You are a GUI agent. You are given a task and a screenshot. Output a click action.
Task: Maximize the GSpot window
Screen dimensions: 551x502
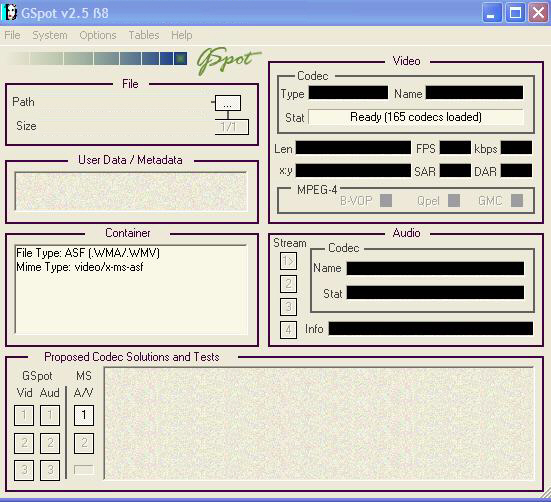point(515,13)
